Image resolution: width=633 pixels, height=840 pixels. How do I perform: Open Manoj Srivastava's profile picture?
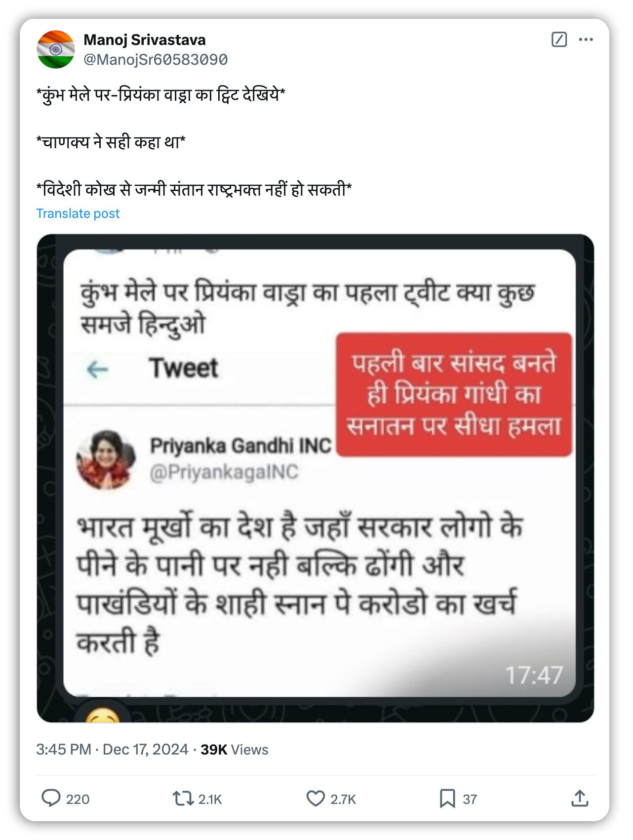56,49
